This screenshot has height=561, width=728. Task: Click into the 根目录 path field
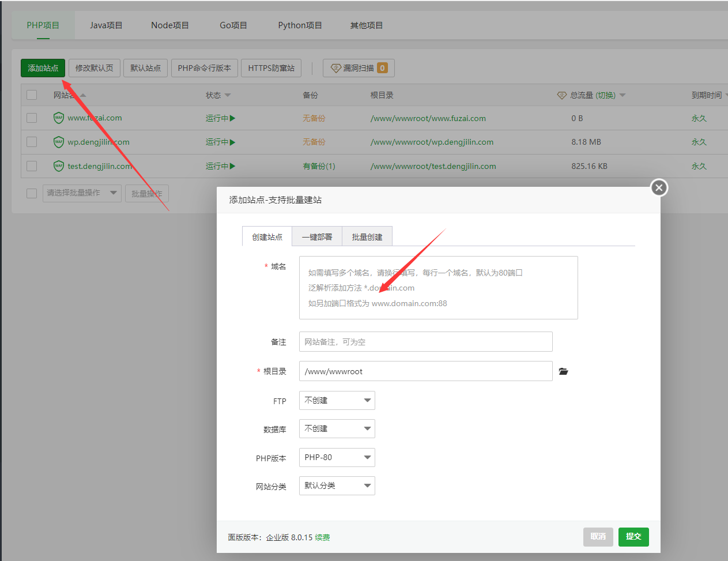click(x=426, y=371)
